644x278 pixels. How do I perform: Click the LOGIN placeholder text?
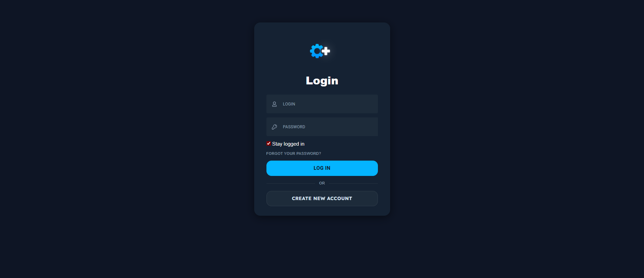click(x=289, y=104)
